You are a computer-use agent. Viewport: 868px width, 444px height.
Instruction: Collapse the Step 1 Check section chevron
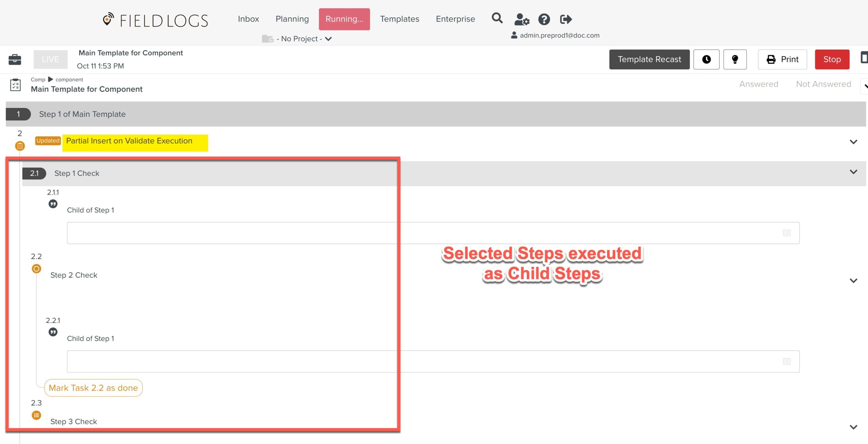point(853,172)
